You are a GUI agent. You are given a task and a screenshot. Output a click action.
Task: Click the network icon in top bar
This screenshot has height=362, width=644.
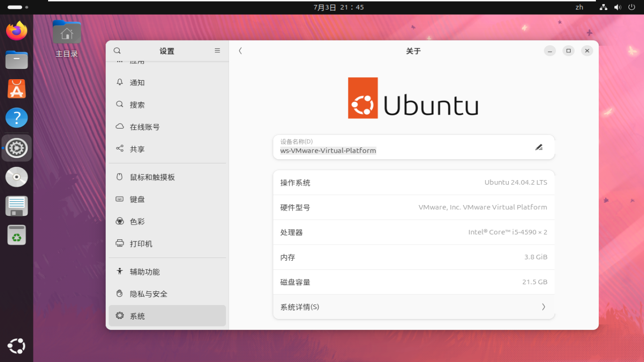[x=603, y=7]
